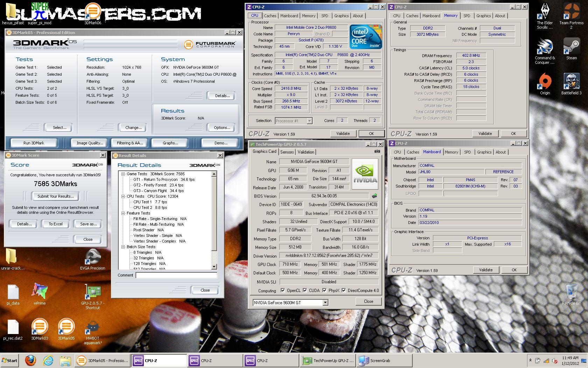Click Submit Your Results button
588x368 pixels.
point(56,196)
